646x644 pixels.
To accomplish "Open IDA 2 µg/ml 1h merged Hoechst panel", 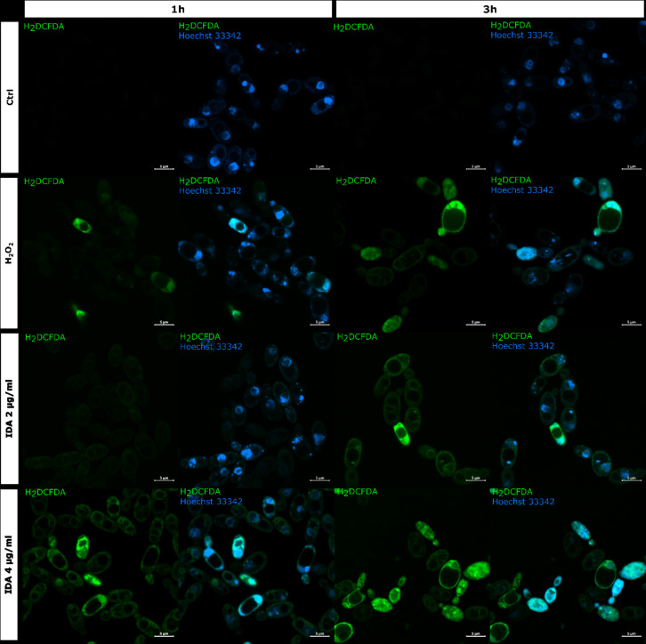I will 256,408.
